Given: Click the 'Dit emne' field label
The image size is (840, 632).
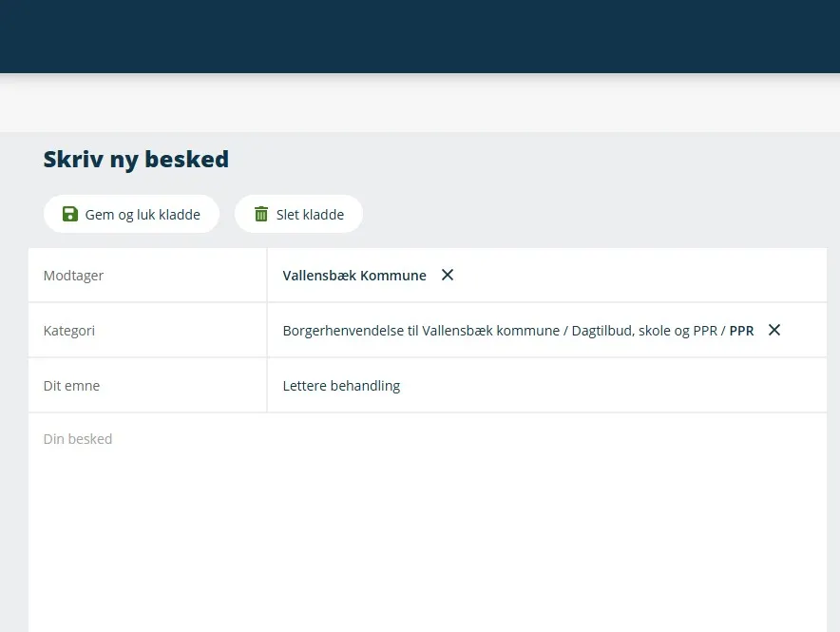Looking at the screenshot, I should 71,386.
